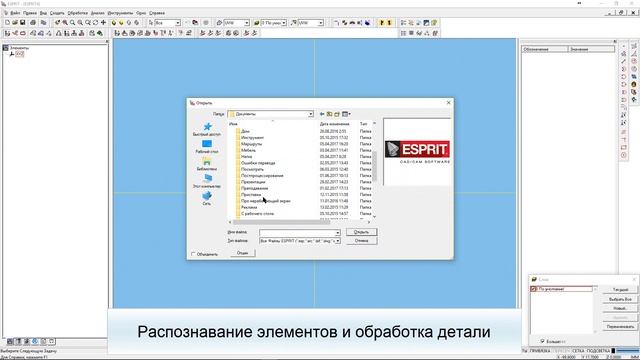The height and width of the screenshot is (360, 640).
Task: Open the Справка menu
Action: point(157,13)
